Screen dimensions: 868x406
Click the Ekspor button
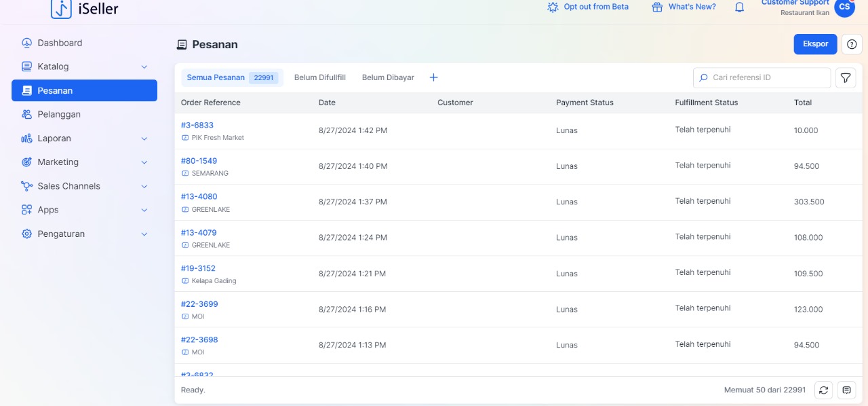click(x=815, y=44)
